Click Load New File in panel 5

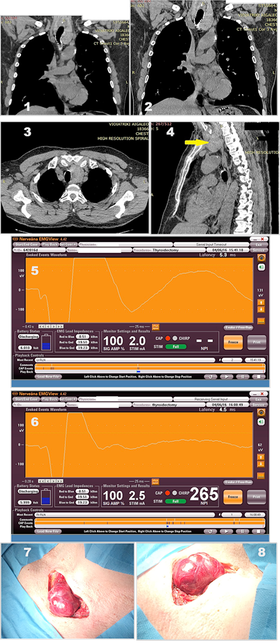[48, 376]
